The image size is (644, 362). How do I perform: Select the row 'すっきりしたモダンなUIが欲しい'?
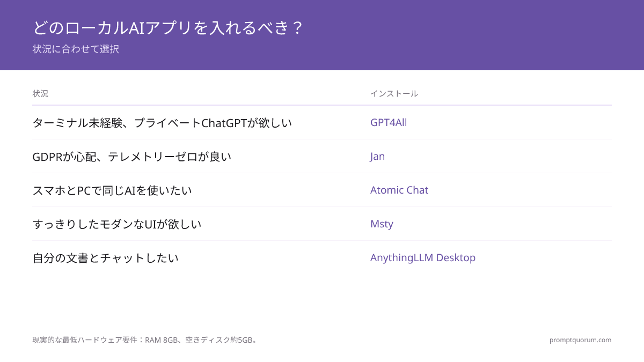(x=322, y=224)
